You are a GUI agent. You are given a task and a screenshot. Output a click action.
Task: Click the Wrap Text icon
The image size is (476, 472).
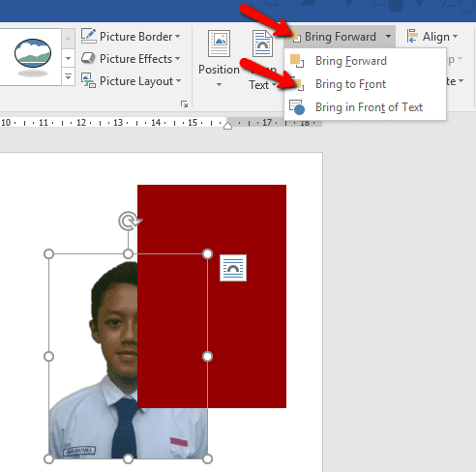[262, 44]
